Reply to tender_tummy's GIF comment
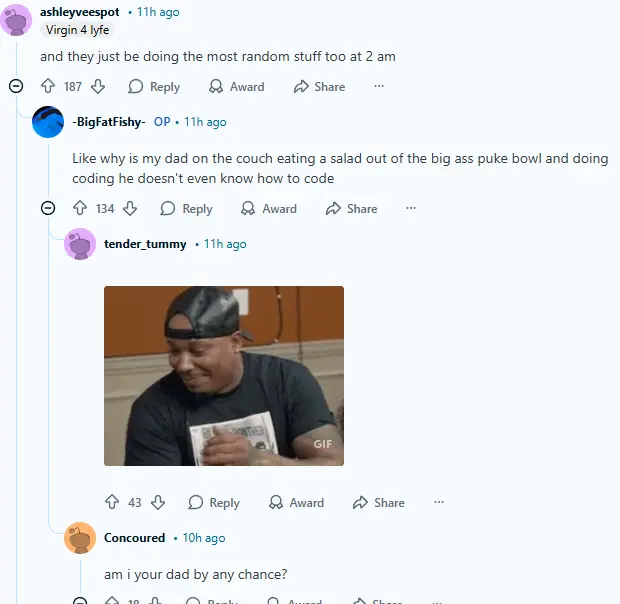 pyautogui.click(x=214, y=503)
